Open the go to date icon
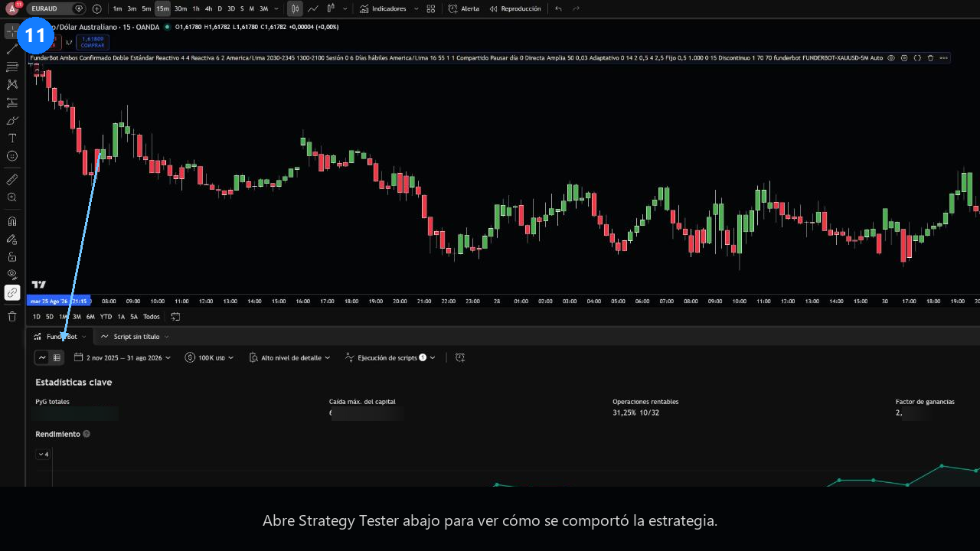The height and width of the screenshot is (551, 980). pyautogui.click(x=175, y=317)
